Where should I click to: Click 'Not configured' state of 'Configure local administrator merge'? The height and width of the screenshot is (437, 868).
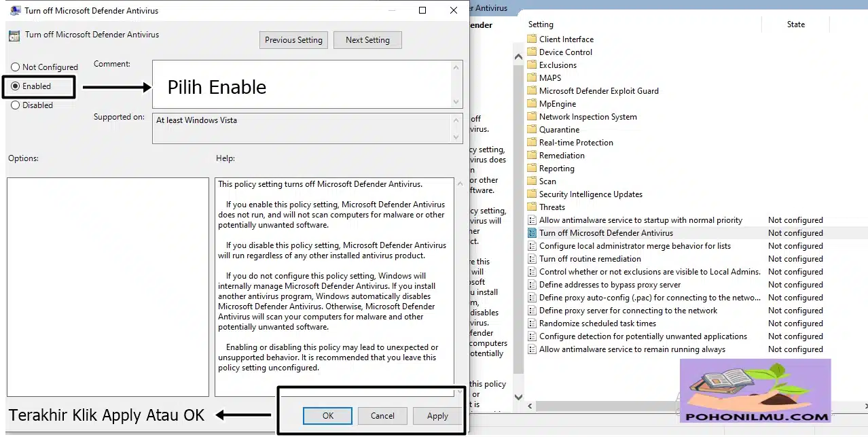(795, 246)
